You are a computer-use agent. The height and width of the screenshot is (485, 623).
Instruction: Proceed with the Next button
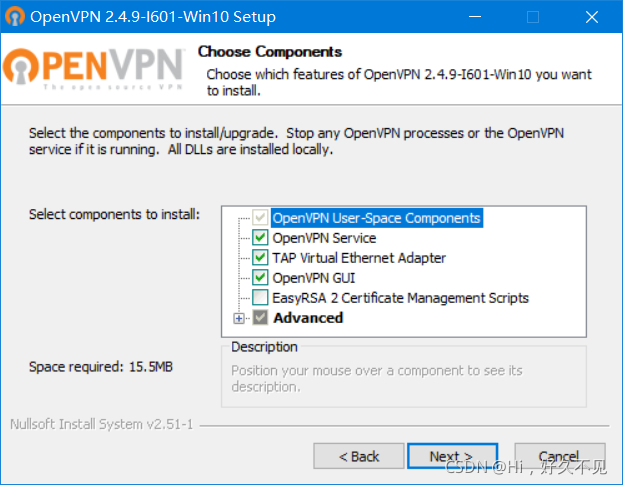pyautogui.click(x=452, y=456)
